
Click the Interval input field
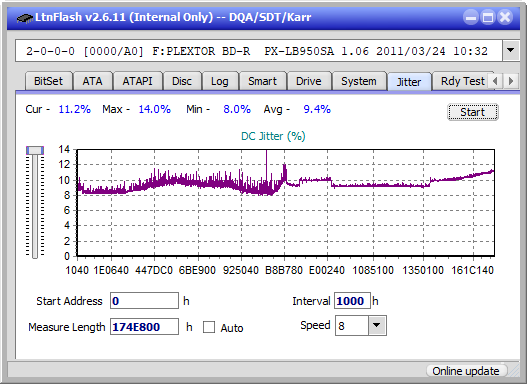click(x=352, y=301)
